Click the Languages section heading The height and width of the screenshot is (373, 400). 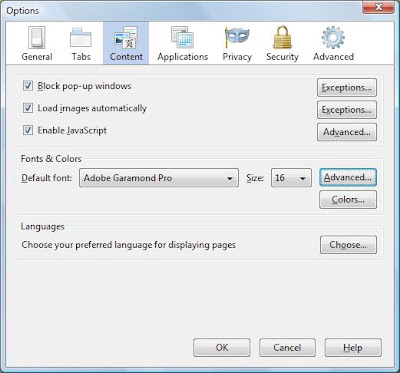pyautogui.click(x=43, y=227)
